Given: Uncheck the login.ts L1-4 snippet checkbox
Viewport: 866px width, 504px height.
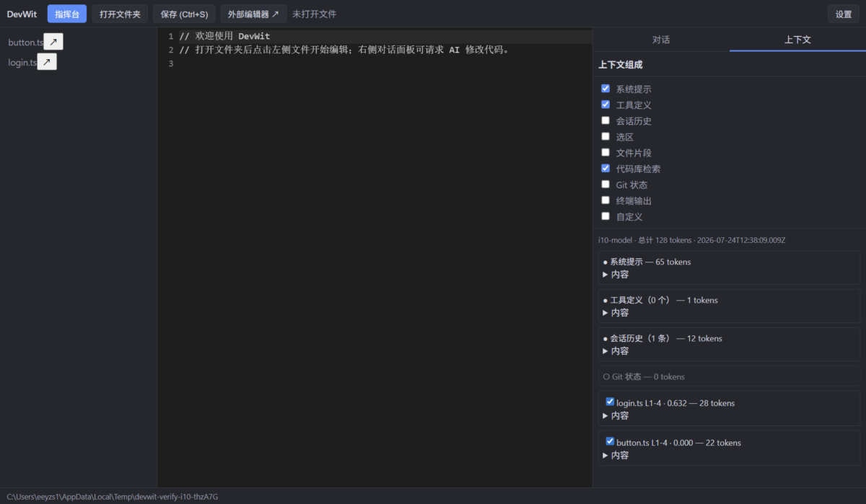Looking at the screenshot, I should pos(610,402).
